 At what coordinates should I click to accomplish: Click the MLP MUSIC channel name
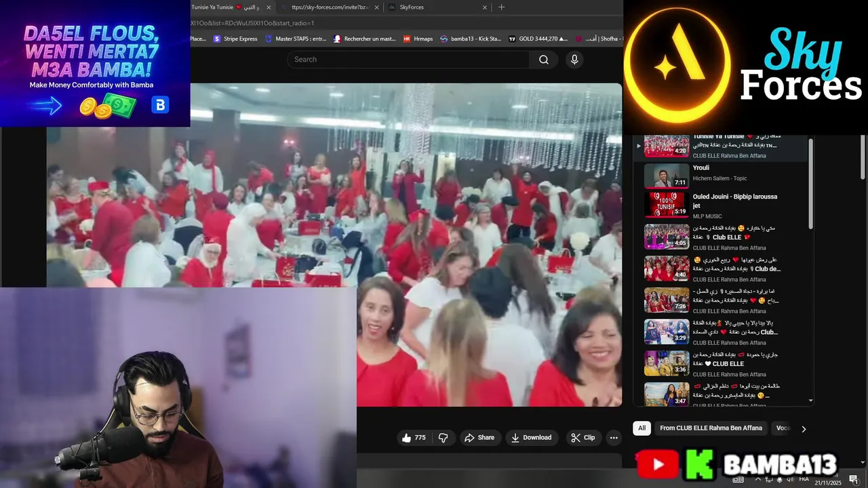[708, 216]
